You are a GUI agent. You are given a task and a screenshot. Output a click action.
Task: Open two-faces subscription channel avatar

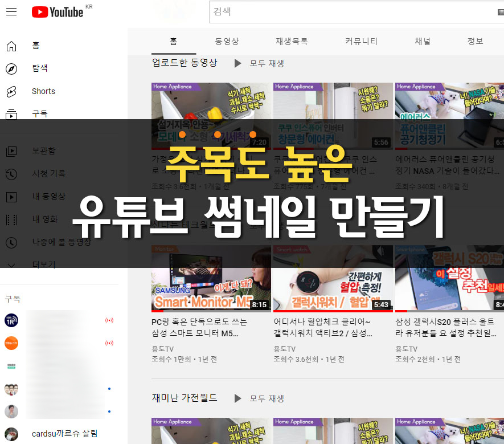pos(11,389)
